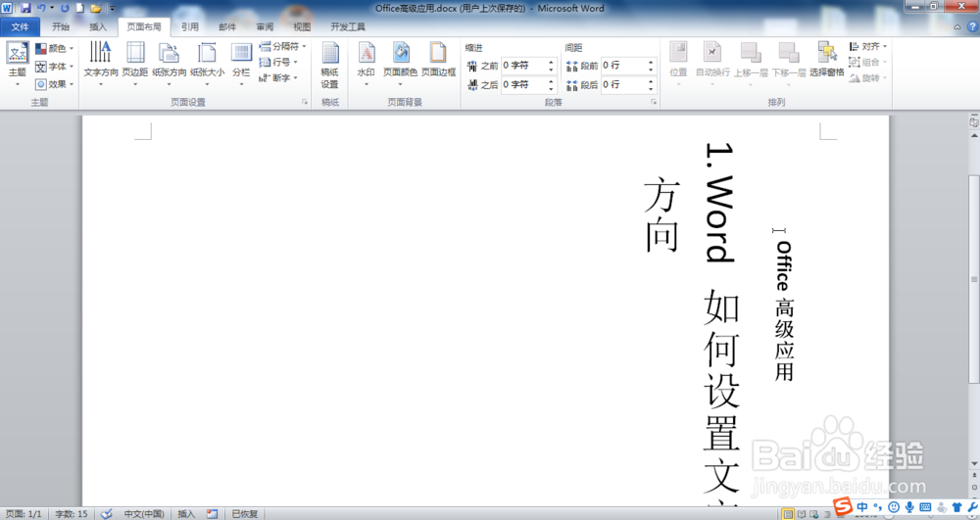Click the 缩进 之后 indent input field
This screenshot has height=520, width=980.
[523, 84]
